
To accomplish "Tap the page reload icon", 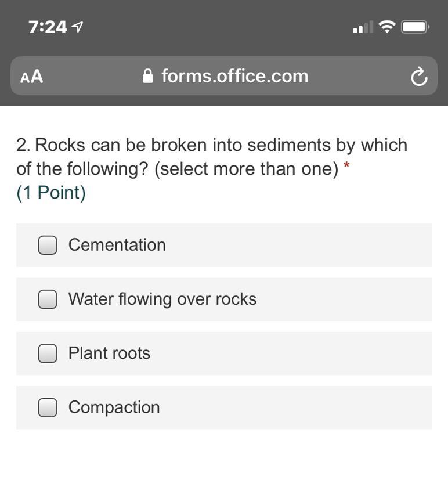I will [418, 77].
